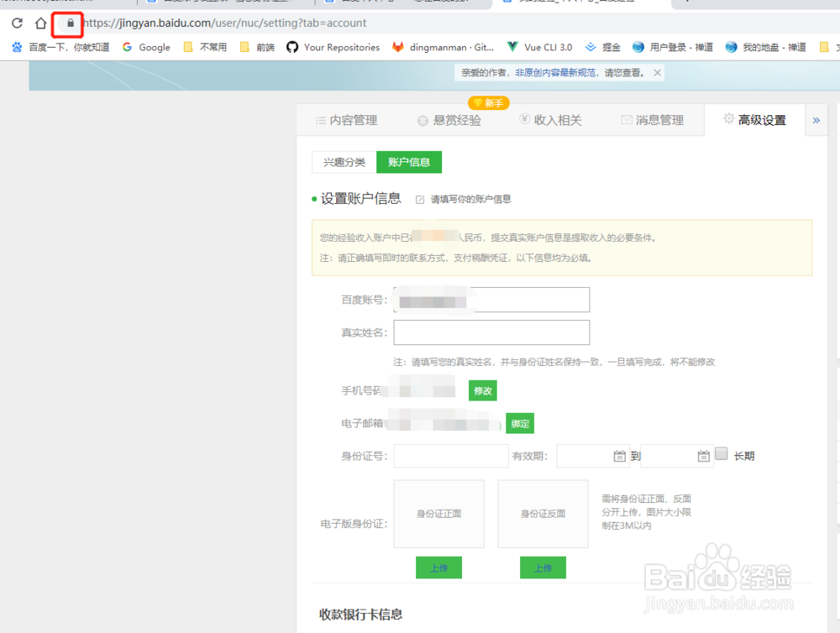Switch to the 兴趣分类 tab
840x633 pixels.
[343, 162]
